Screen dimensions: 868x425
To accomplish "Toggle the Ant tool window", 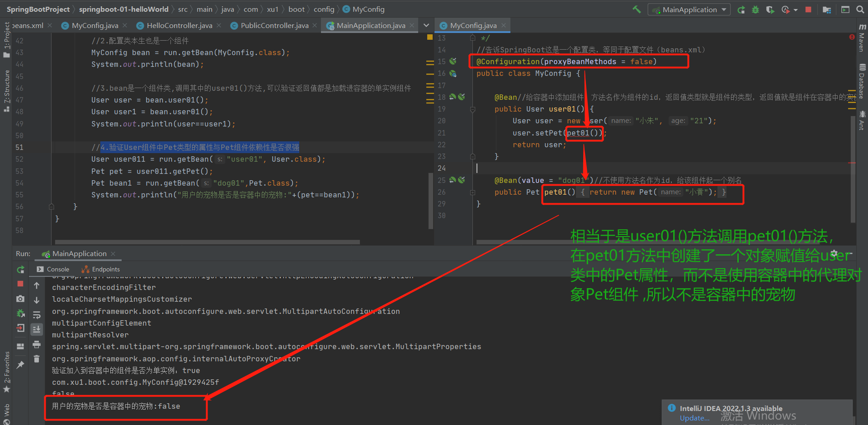I will point(862,120).
